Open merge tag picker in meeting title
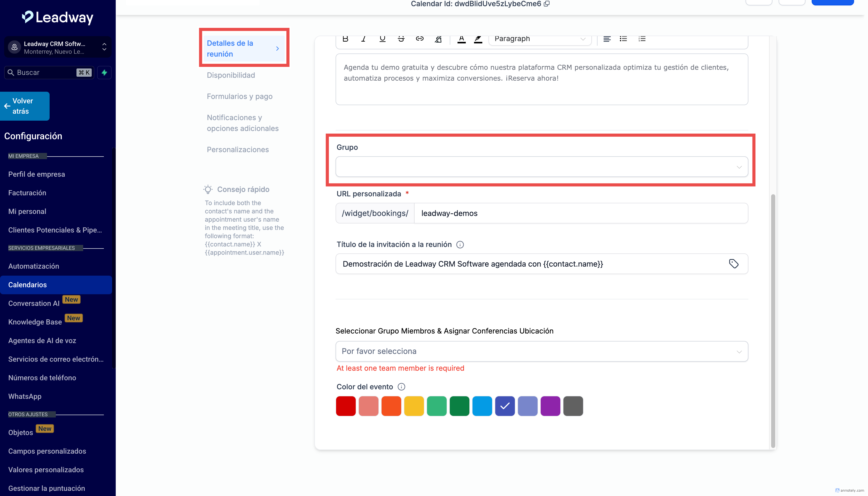Image resolution: width=868 pixels, height=496 pixels. [x=733, y=264]
